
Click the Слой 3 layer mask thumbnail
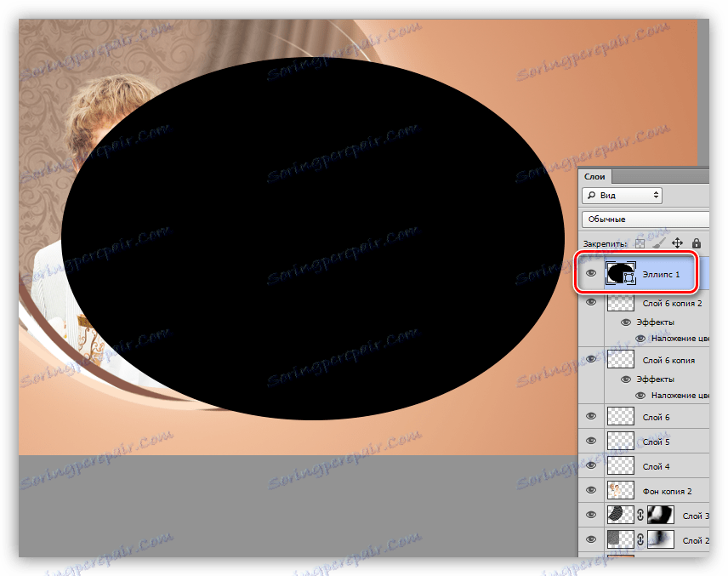pos(661,515)
